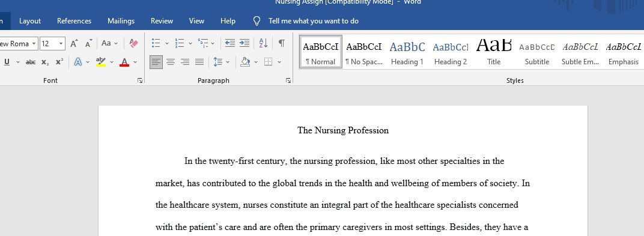This screenshot has width=644, height=236.
Task: Apply the Heading 1 style
Action: point(407,52)
